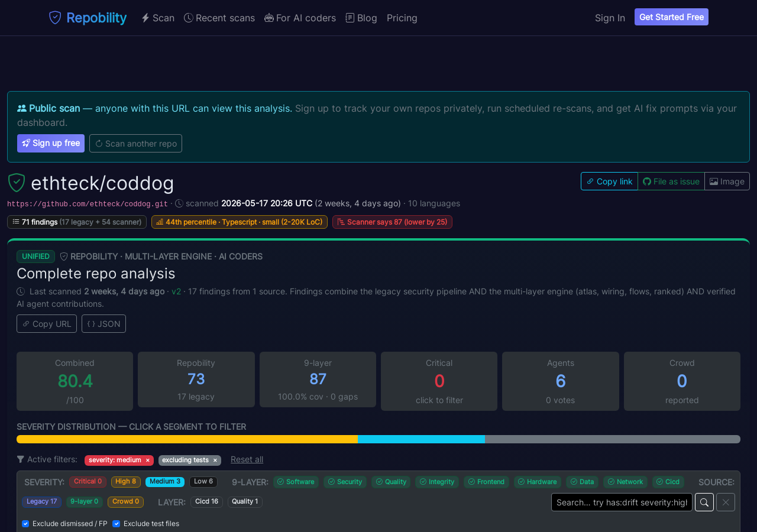757x532 pixels.
Task: Select the Security layer chip
Action: 345,482
